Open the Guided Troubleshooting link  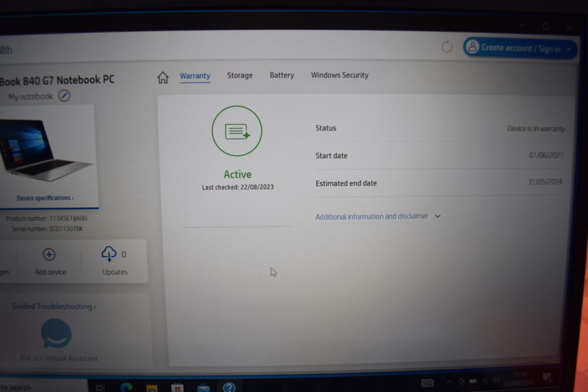click(x=54, y=306)
